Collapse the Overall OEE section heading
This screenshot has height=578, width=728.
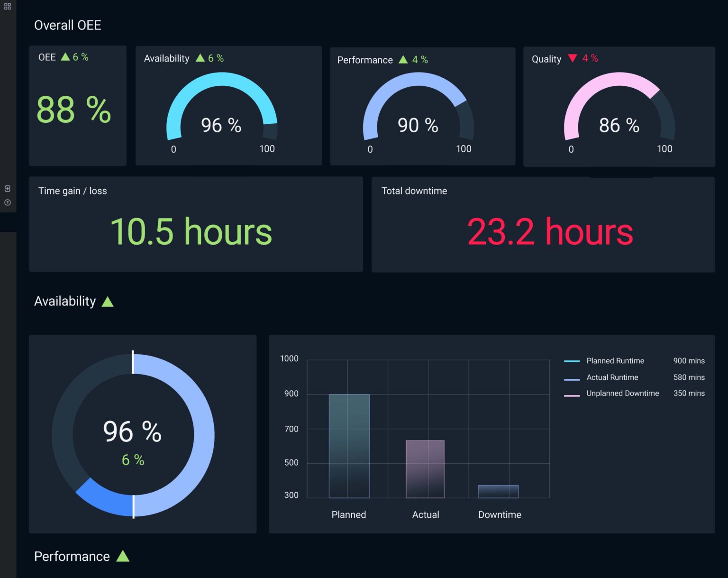point(68,25)
